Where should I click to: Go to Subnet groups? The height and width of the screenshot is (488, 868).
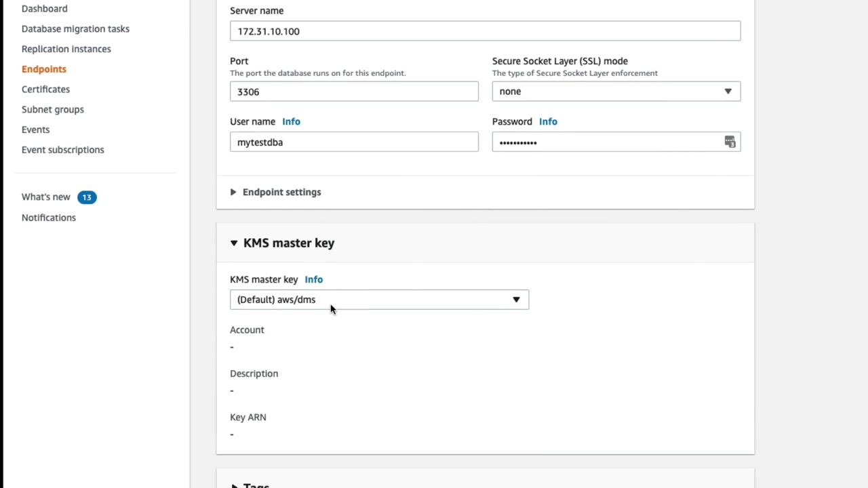[x=52, y=109]
